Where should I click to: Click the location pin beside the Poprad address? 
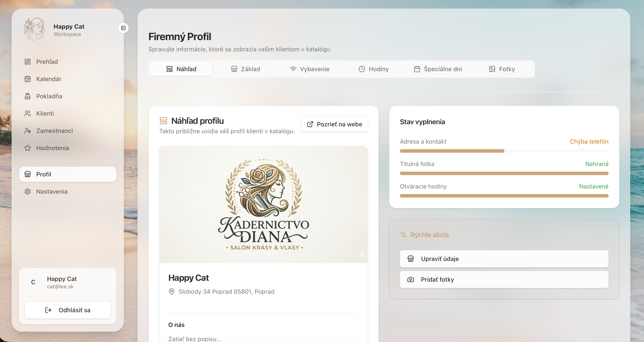(171, 292)
